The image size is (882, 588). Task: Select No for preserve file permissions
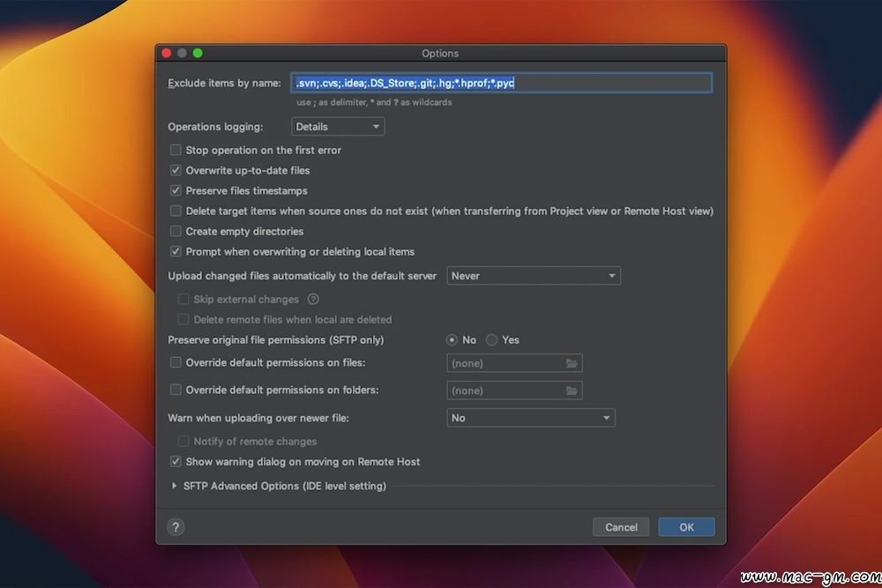pyautogui.click(x=452, y=340)
